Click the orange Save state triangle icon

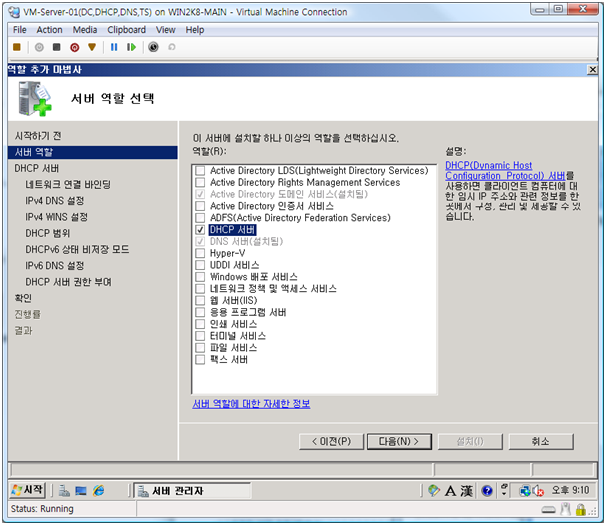(92, 47)
